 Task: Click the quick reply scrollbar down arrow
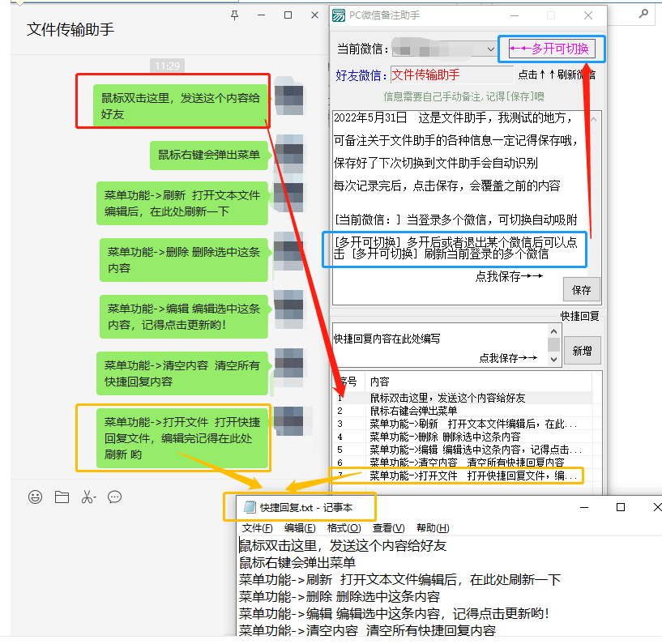coord(554,359)
